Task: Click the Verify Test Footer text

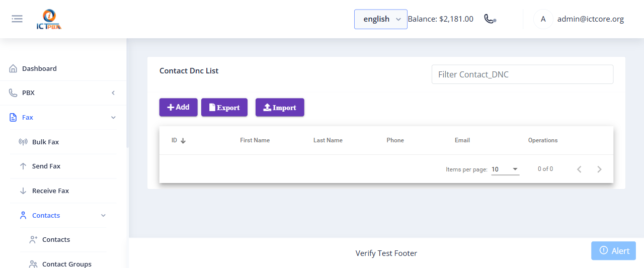Action: [386, 253]
